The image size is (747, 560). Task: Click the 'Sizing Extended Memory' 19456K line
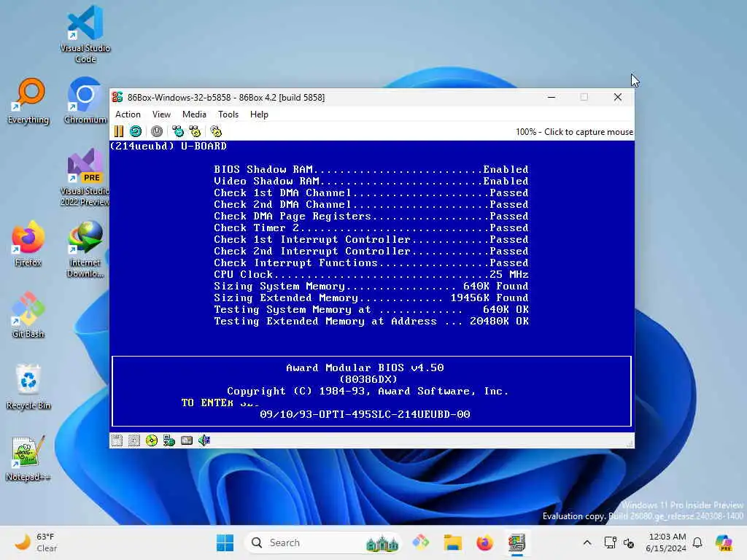pyautogui.click(x=371, y=298)
